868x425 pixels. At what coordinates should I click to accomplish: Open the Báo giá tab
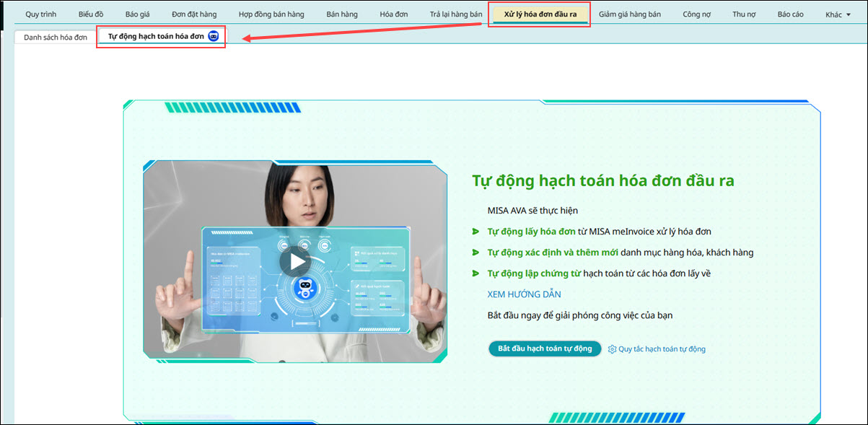pyautogui.click(x=137, y=14)
